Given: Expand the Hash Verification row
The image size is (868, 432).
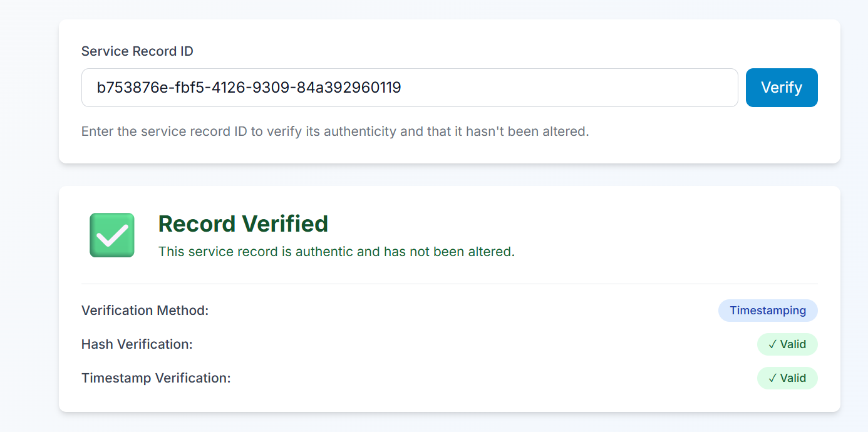Looking at the screenshot, I should click(x=137, y=344).
